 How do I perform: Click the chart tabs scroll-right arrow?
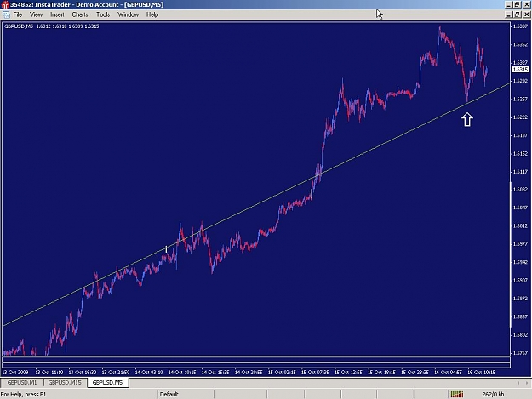coord(527,383)
